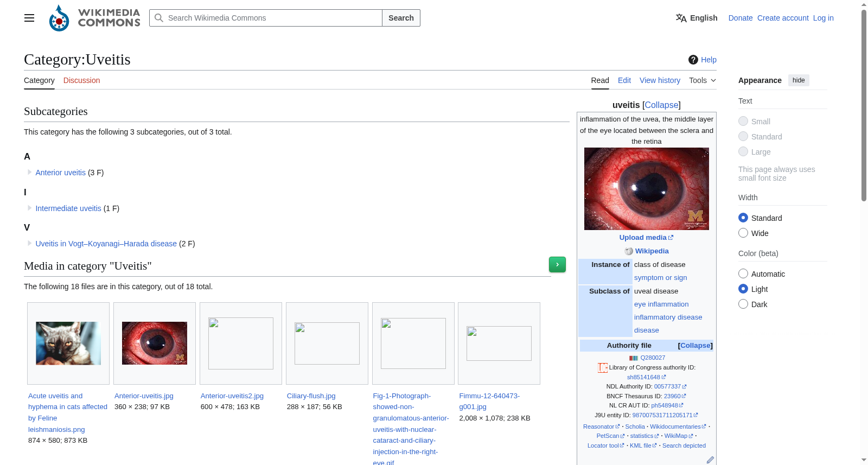Click the Reasonator link
Screen dimensions: 868x465
coord(598,427)
